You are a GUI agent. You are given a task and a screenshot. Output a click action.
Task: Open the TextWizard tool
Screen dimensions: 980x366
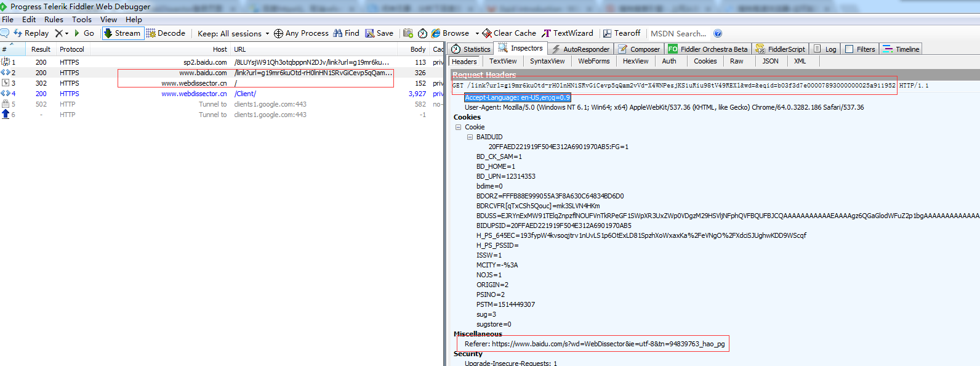tap(568, 33)
